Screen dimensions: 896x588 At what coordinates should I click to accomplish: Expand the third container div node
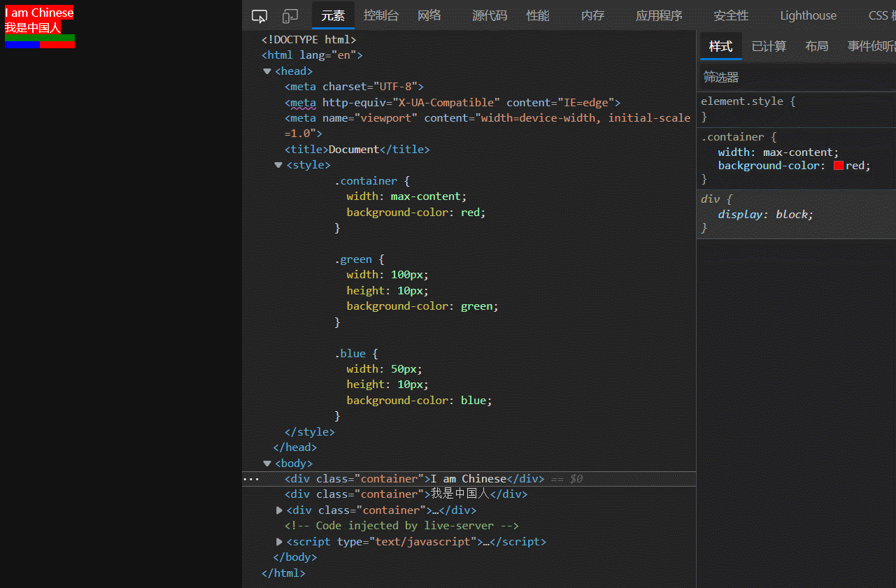pos(279,510)
